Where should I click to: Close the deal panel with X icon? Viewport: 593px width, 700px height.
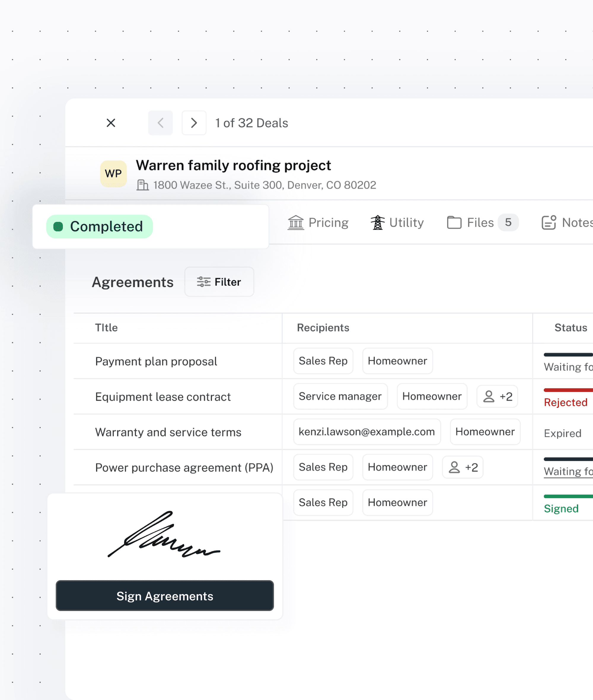coord(111,123)
